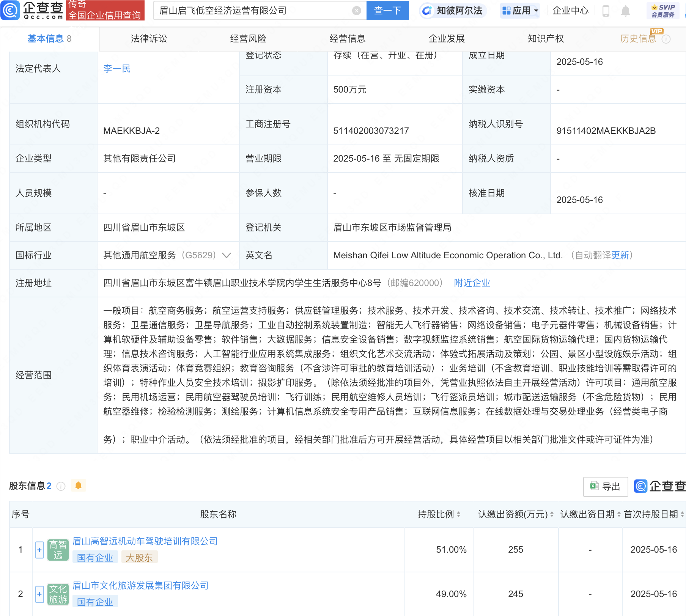Clear the search box text
The image size is (686, 616).
[x=356, y=11]
